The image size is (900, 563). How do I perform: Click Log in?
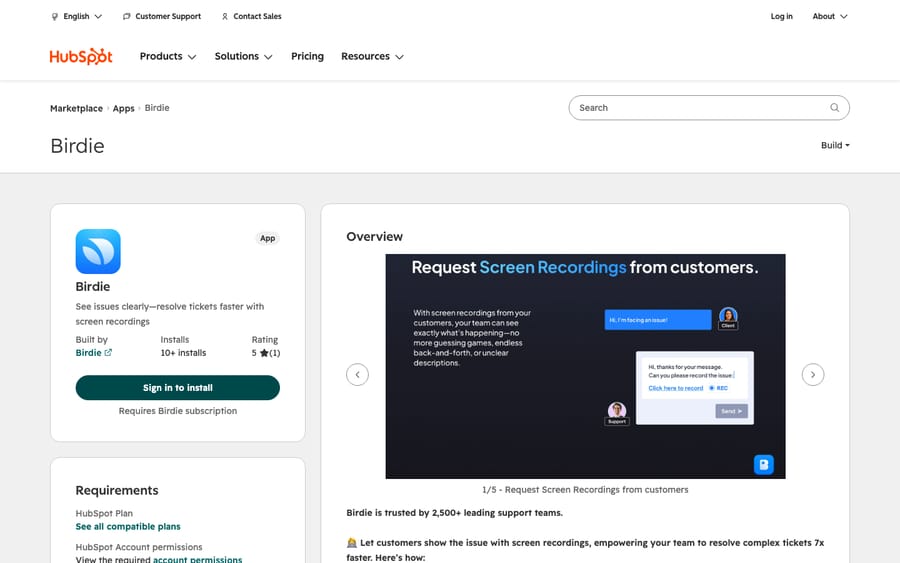click(x=781, y=16)
